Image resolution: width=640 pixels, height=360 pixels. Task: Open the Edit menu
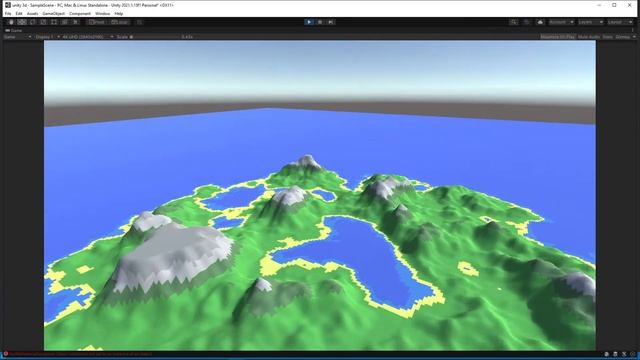click(x=19, y=13)
